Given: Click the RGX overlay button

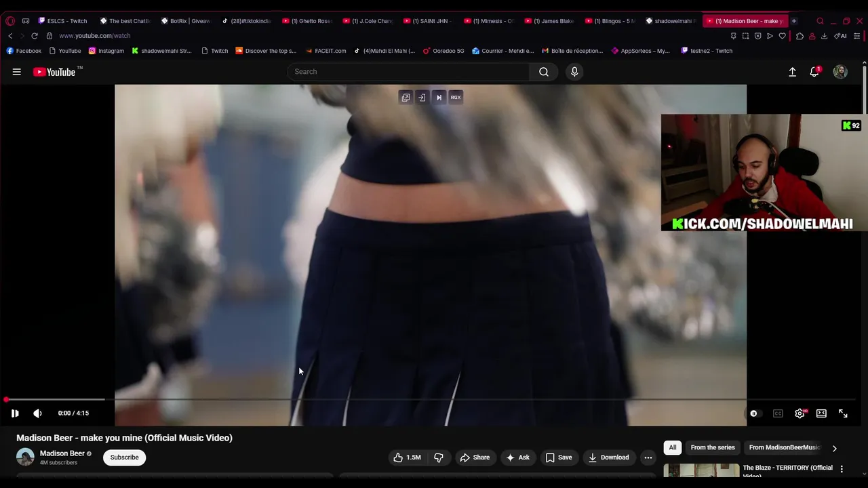Looking at the screenshot, I should [456, 98].
